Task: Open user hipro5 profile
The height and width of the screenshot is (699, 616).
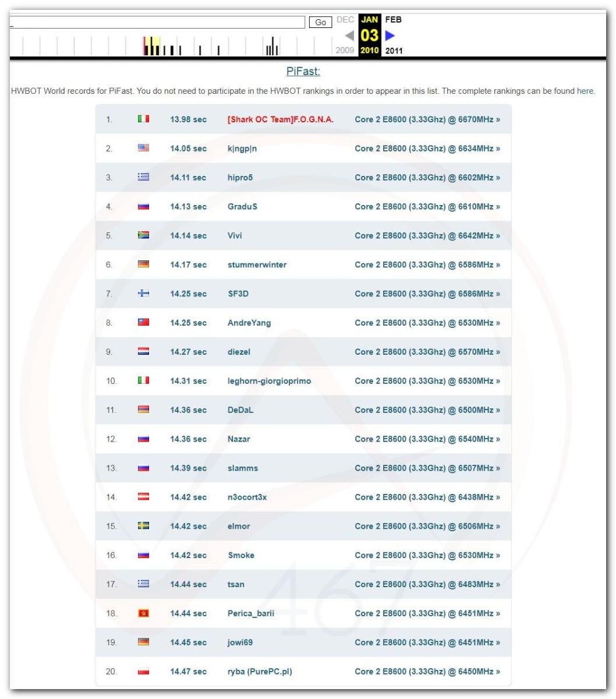Action: (241, 178)
